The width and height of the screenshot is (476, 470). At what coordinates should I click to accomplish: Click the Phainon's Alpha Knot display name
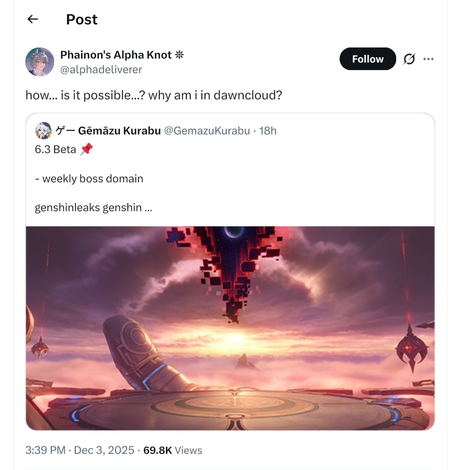[x=116, y=55]
